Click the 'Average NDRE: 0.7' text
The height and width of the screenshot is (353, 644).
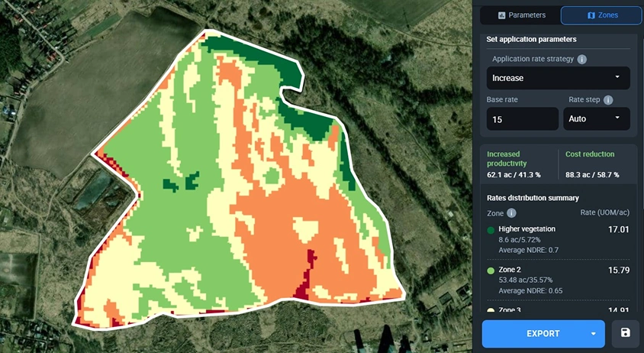pos(529,250)
